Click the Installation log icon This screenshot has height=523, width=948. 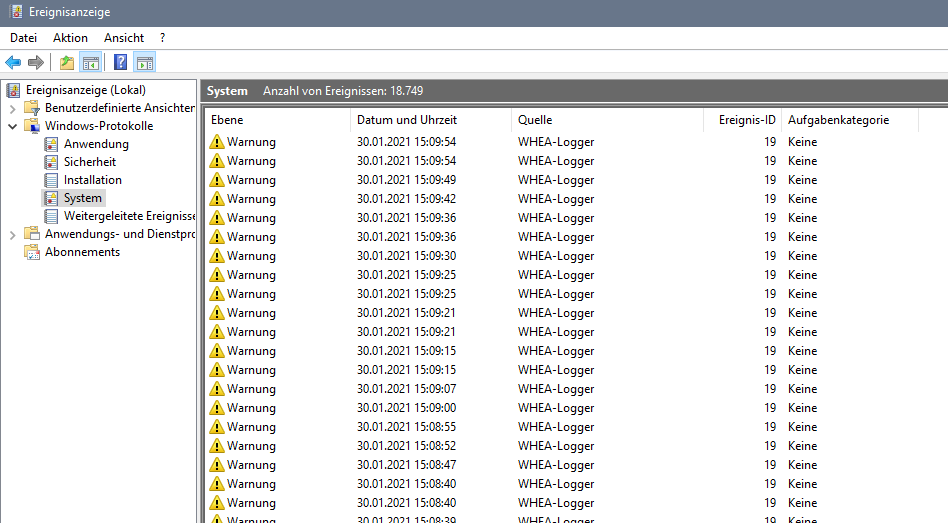coord(51,180)
